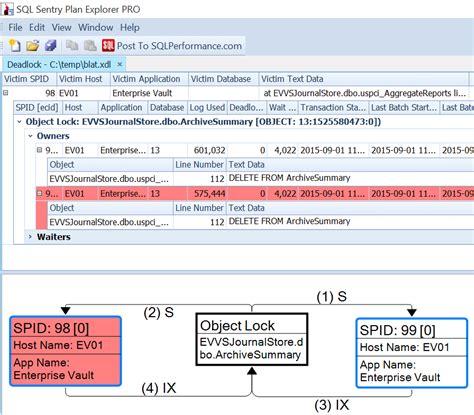Click Victim Database column header
474x415 pixels.
click(224, 79)
